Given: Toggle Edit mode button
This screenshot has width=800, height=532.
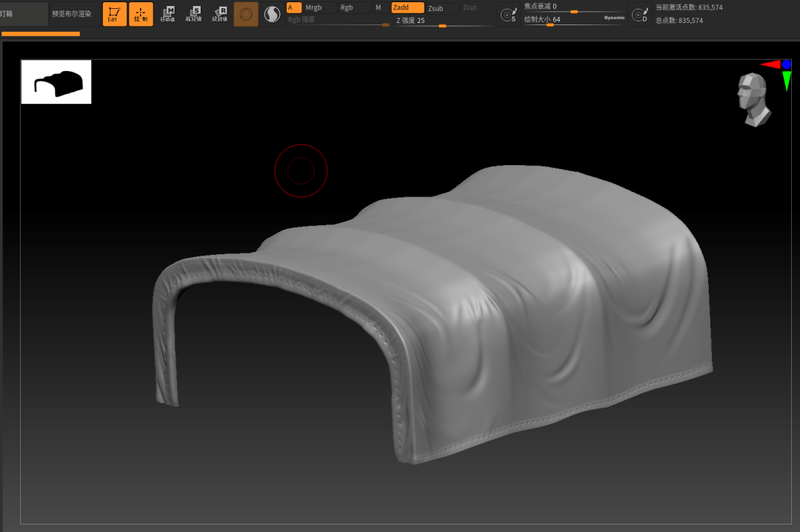Looking at the screenshot, I should pyautogui.click(x=114, y=14).
